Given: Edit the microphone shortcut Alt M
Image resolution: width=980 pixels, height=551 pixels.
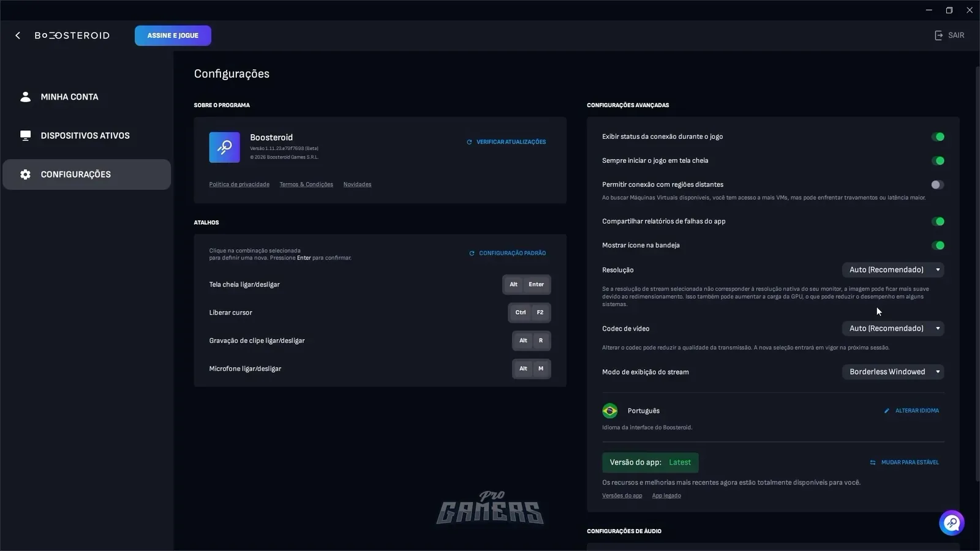Looking at the screenshot, I should click(x=532, y=369).
